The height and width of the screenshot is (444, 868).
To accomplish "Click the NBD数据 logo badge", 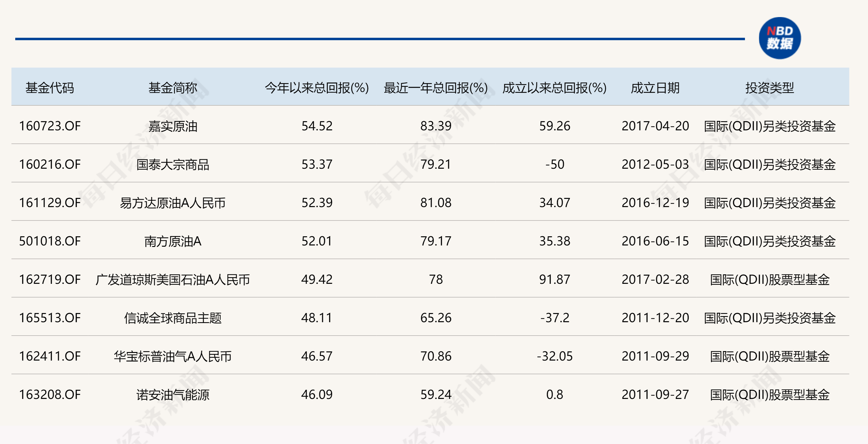I will (780, 38).
